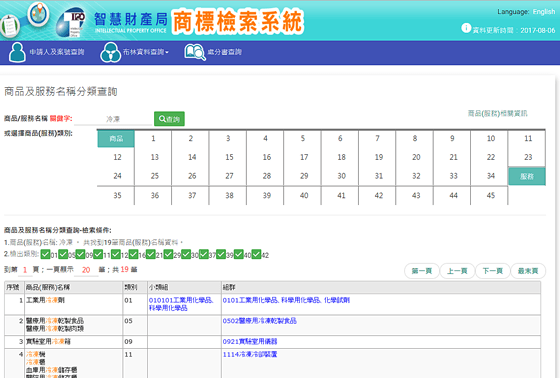The height and width of the screenshot is (378, 560).
Task: Uncheck the class 39 filter checkbox
Action: 221,254
